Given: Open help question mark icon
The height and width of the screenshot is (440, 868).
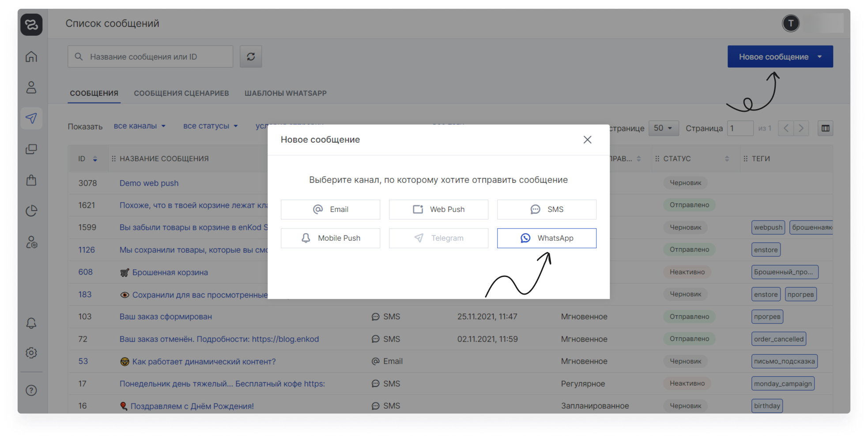Looking at the screenshot, I should pyautogui.click(x=31, y=391).
